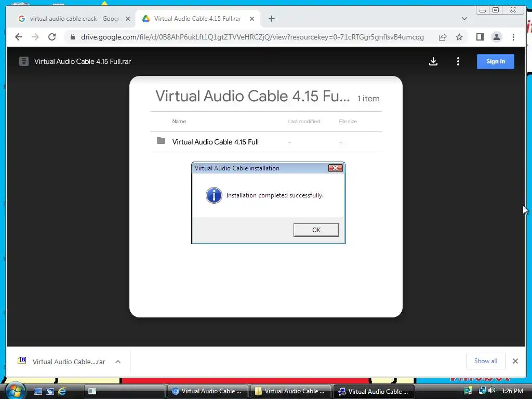
Task: Click Switch between windows quick launch icon
Action: [50, 391]
